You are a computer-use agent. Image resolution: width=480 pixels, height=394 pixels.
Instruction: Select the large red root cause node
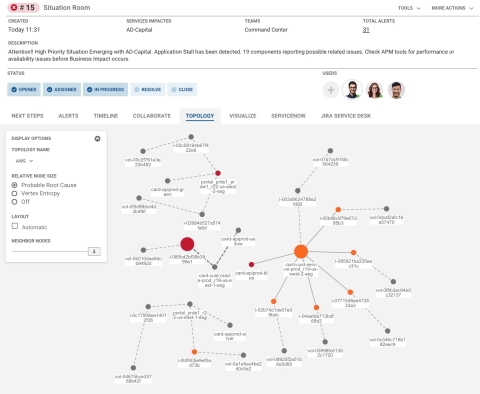click(x=187, y=244)
